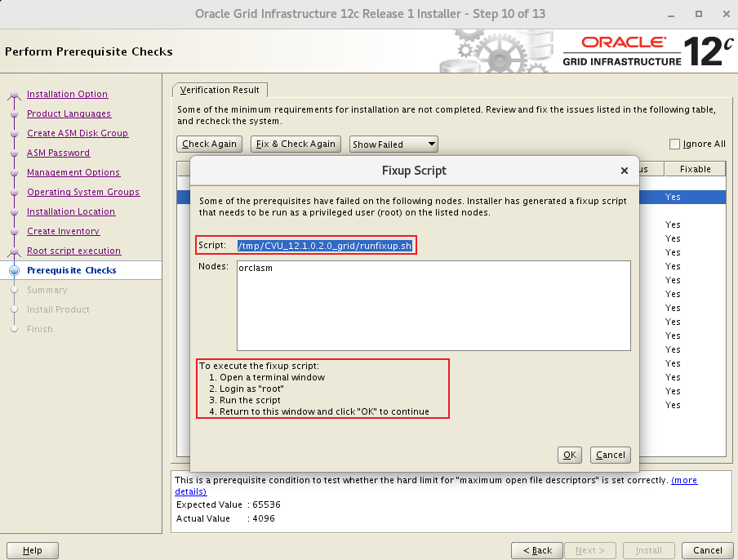Open Root script execution step
738x560 pixels.
(73, 251)
